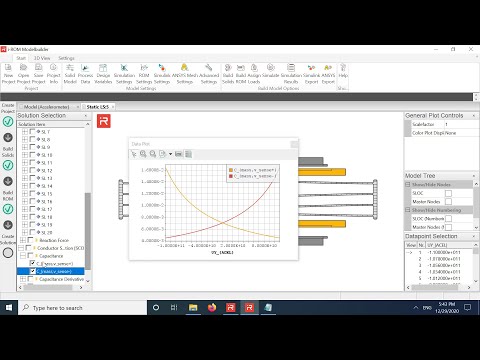480x360 pixels.
Task: Click the Datapoint Selection horizontal scrollbar
Action: [434, 287]
